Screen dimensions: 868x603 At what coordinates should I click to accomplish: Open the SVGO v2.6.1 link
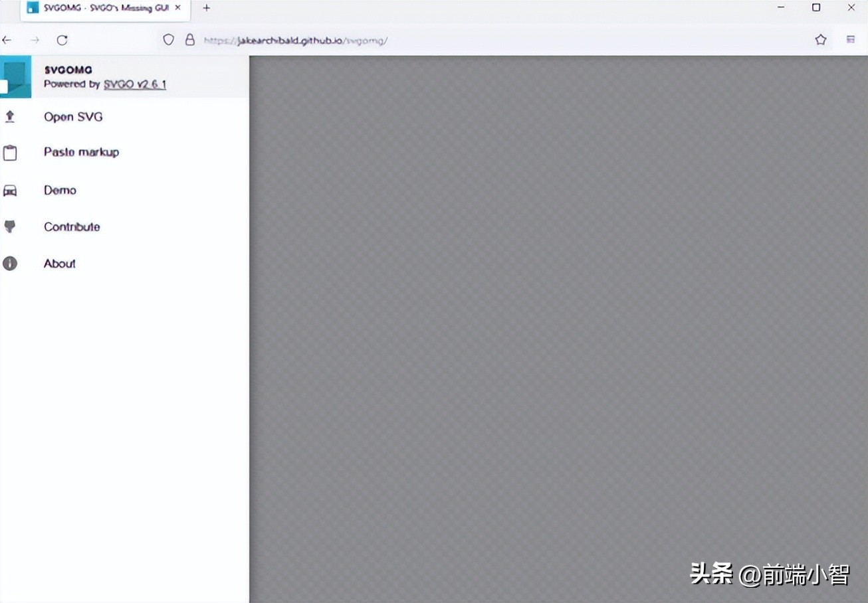134,84
